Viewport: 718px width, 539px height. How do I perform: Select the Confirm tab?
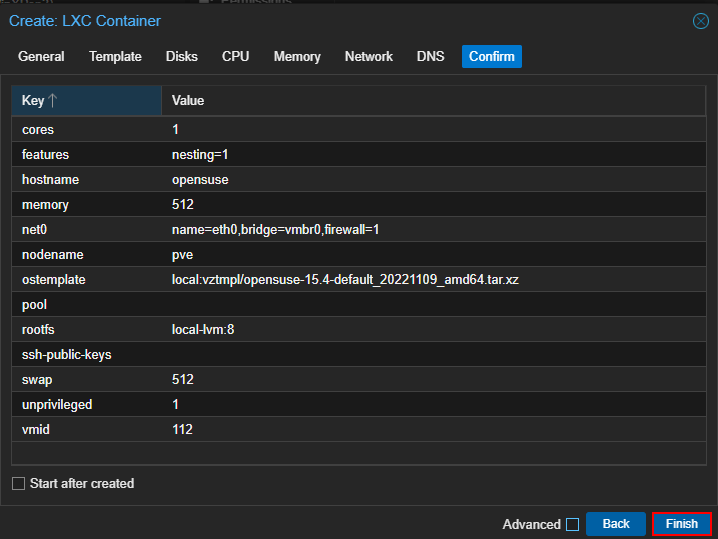(492, 57)
